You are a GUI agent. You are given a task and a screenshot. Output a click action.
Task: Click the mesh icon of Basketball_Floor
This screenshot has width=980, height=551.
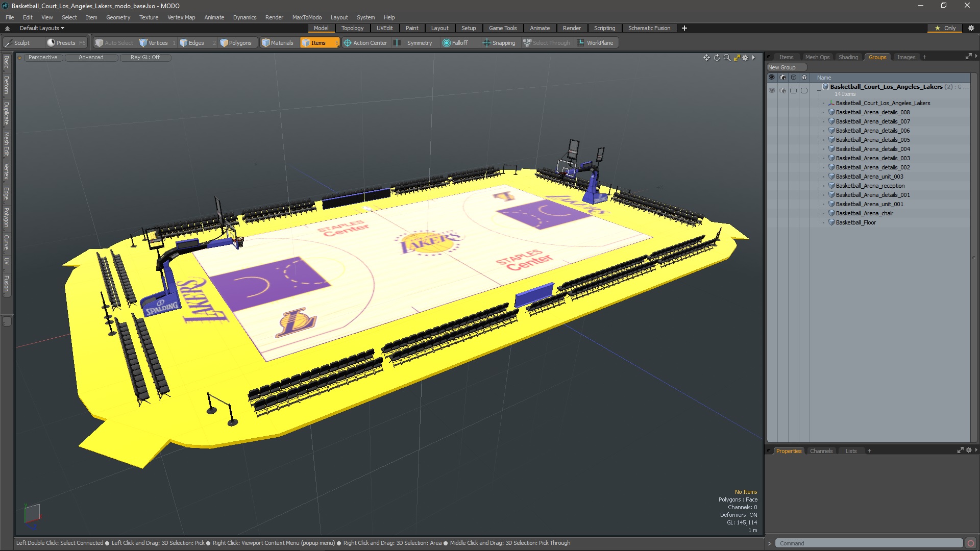point(831,222)
